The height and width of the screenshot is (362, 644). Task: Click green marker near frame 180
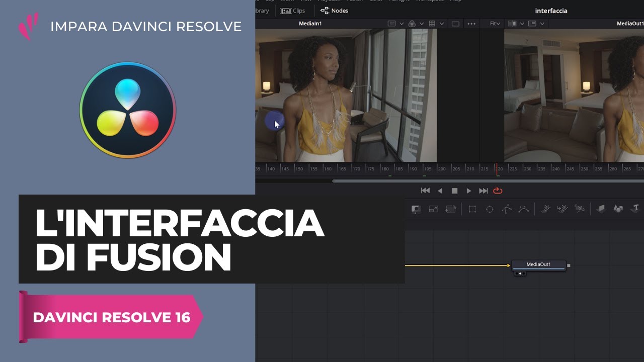click(x=390, y=176)
